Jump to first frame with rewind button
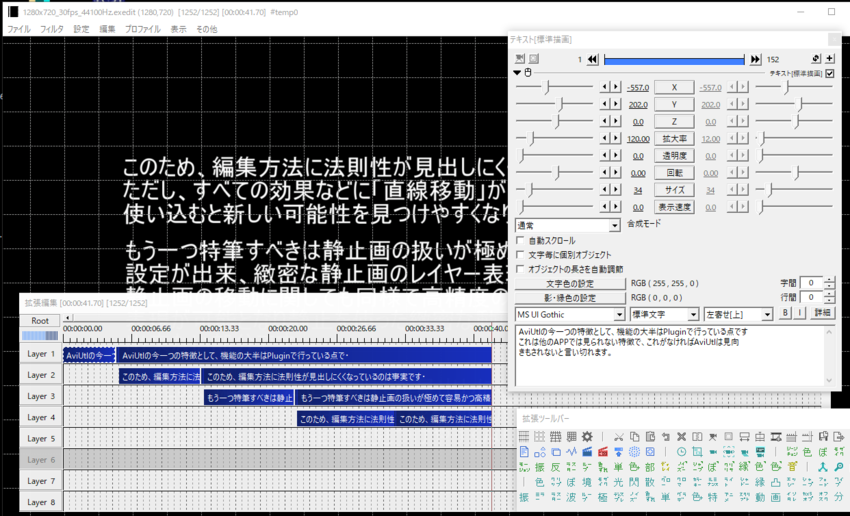 click(593, 59)
